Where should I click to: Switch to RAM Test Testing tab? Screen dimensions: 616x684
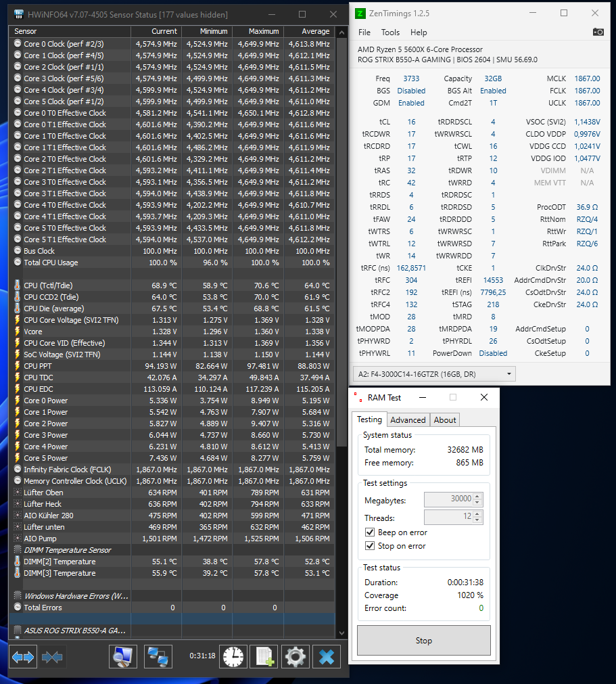pyautogui.click(x=369, y=419)
